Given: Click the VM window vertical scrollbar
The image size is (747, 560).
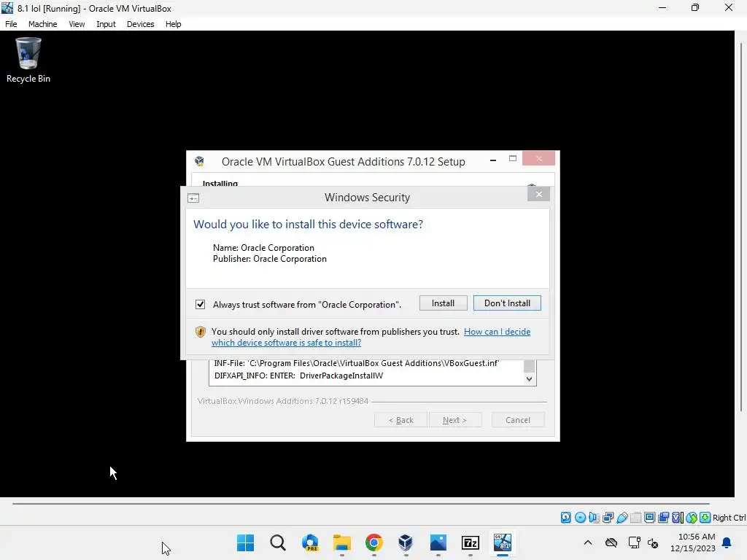Looking at the screenshot, I should click(741, 227).
